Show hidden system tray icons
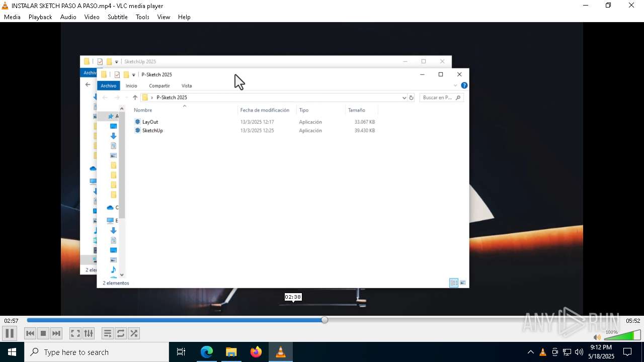This screenshot has height=362, width=644. click(x=530, y=352)
